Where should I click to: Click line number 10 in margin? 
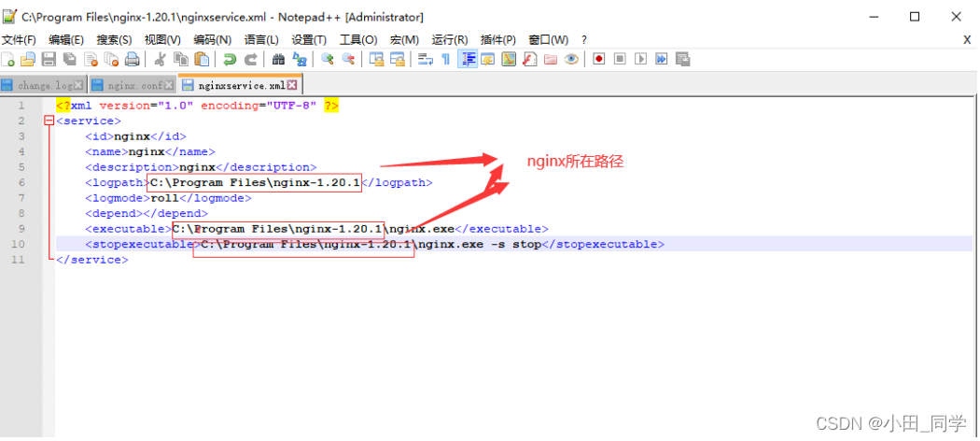(19, 244)
